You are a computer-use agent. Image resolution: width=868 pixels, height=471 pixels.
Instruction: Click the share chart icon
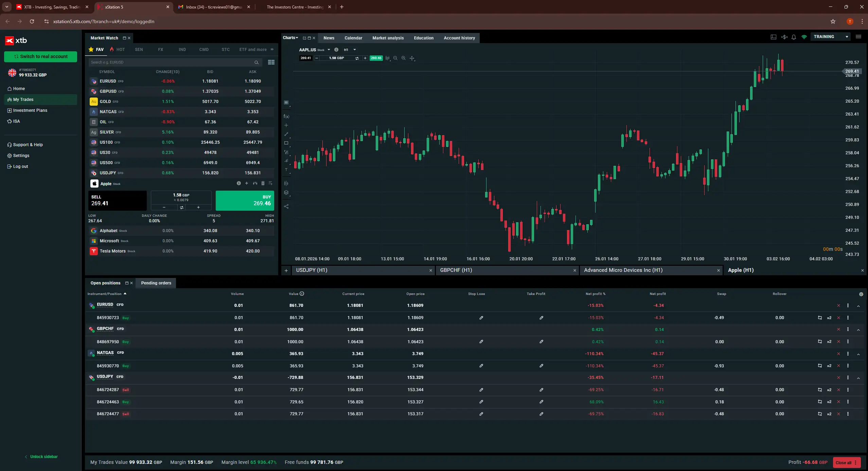point(286,206)
